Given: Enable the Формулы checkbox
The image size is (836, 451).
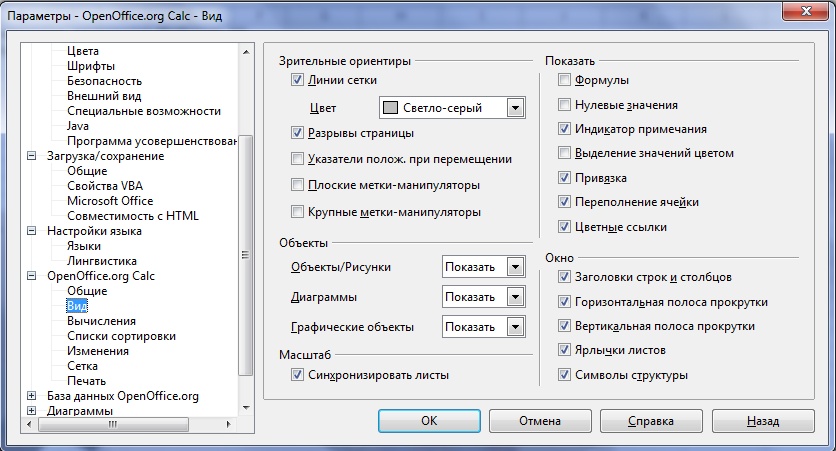Looking at the screenshot, I should click(564, 80).
